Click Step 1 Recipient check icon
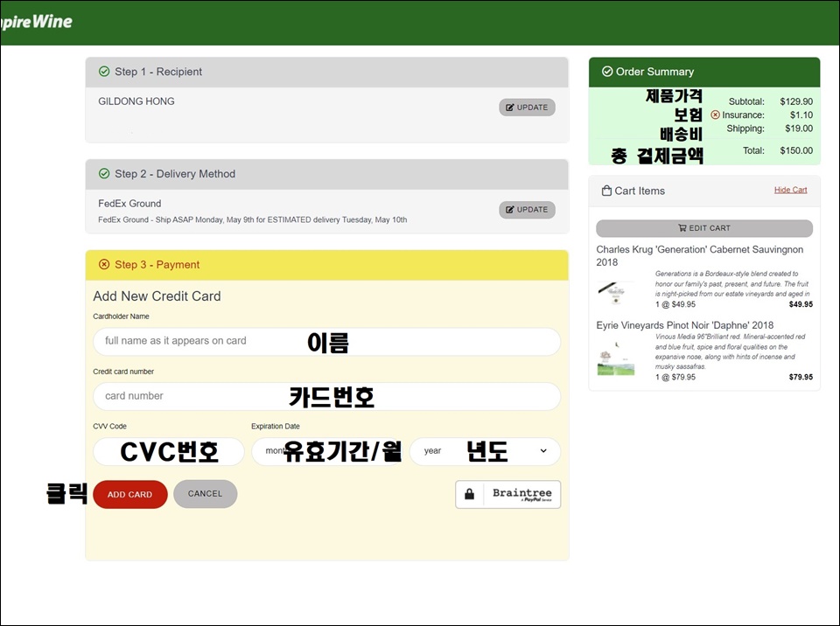The width and height of the screenshot is (840, 626). pyautogui.click(x=104, y=71)
